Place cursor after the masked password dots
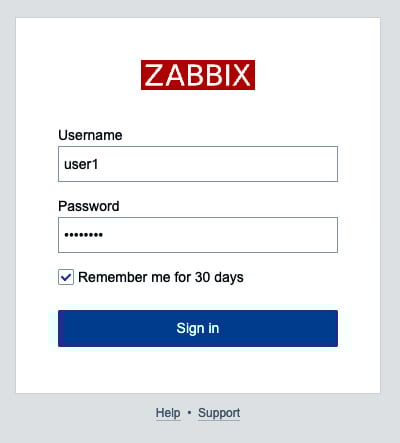Image resolution: width=400 pixels, height=443 pixels. pyautogui.click(x=104, y=235)
